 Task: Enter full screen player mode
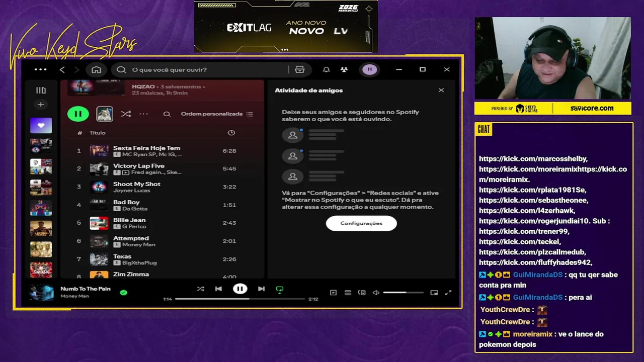tap(448, 293)
